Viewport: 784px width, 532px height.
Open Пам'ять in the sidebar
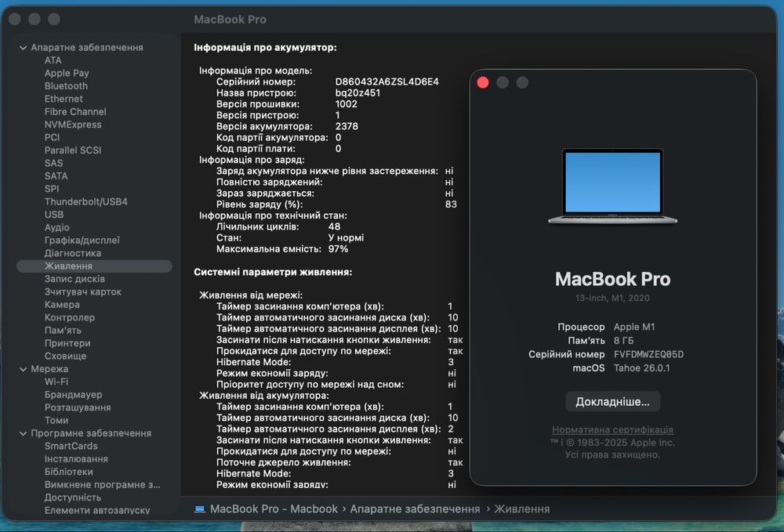click(63, 331)
